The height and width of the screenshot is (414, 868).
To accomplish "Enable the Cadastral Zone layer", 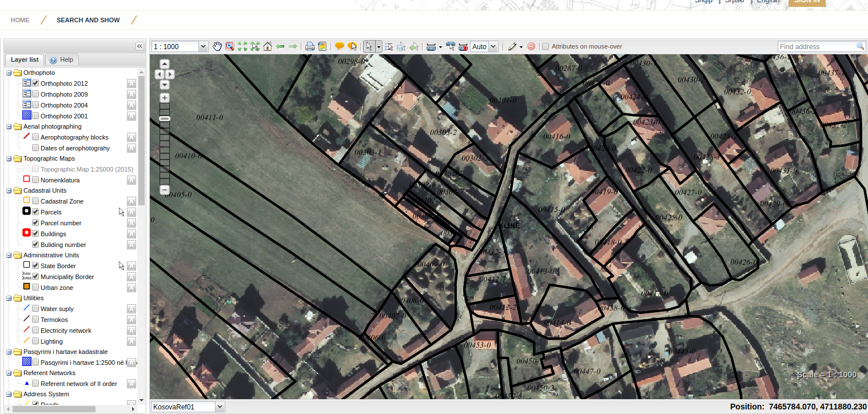I will tap(35, 201).
